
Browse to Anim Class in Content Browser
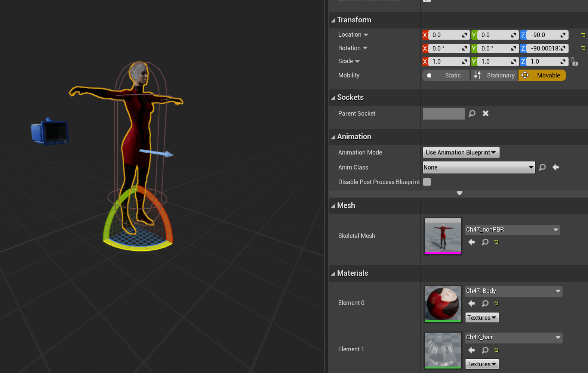point(542,167)
